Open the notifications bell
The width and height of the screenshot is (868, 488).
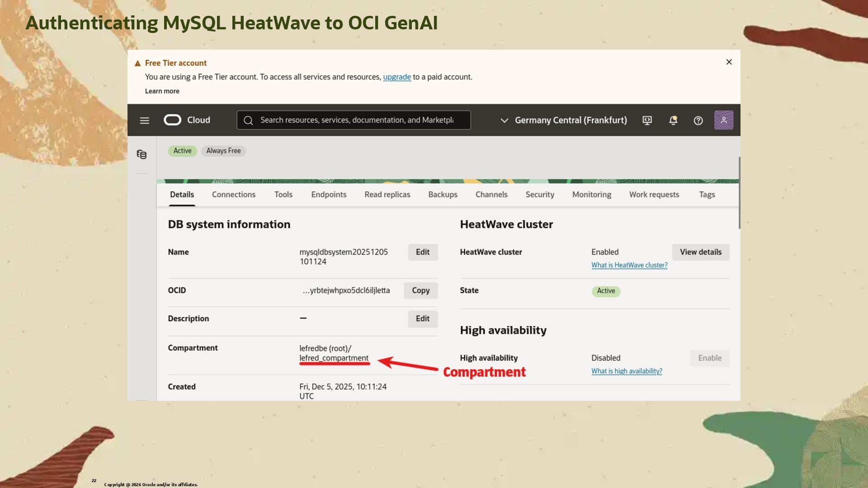tap(673, 120)
